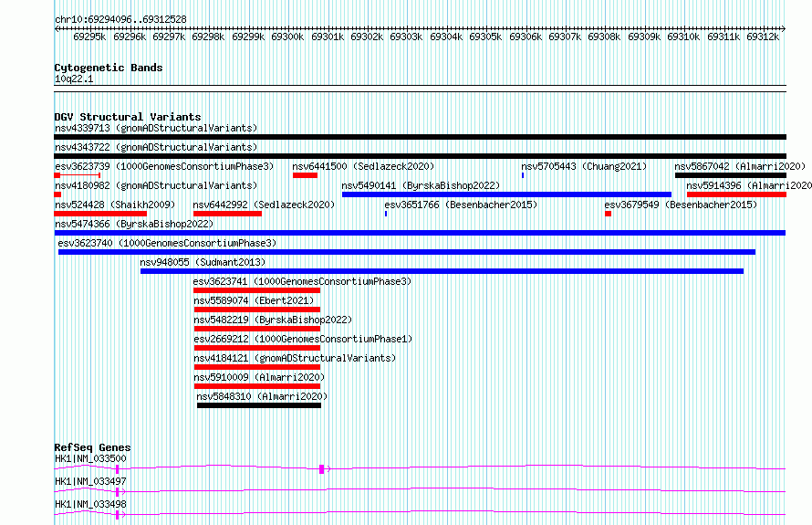Click the 69303k ruler position
Viewport: 812px width, 525px height.
(x=406, y=37)
